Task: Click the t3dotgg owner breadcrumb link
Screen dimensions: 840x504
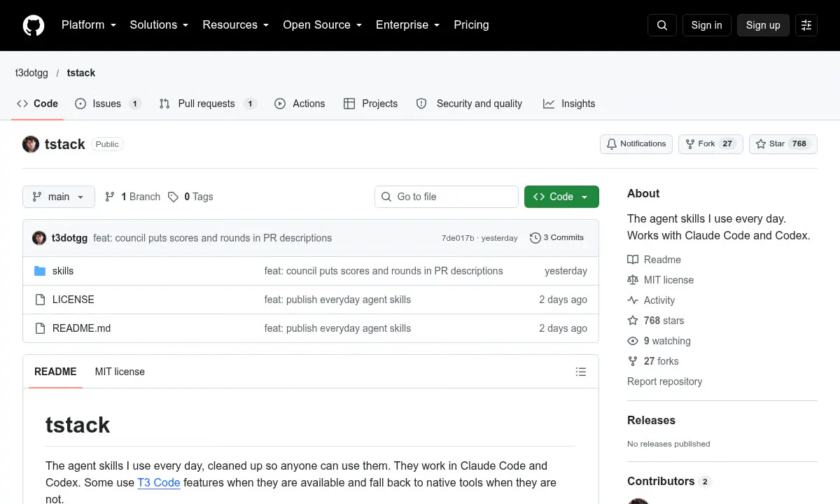Action: tap(31, 73)
